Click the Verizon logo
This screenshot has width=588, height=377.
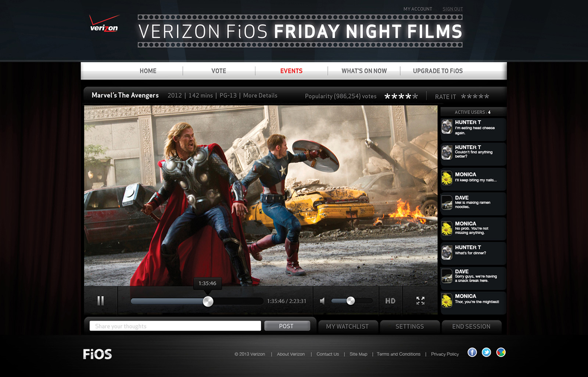click(104, 24)
